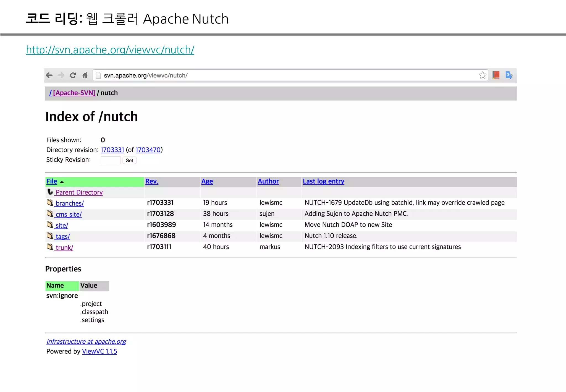Open the svn.apache.org/viewvc/nutch link on the slide
The width and height of the screenshot is (566, 392).
pyautogui.click(x=110, y=50)
